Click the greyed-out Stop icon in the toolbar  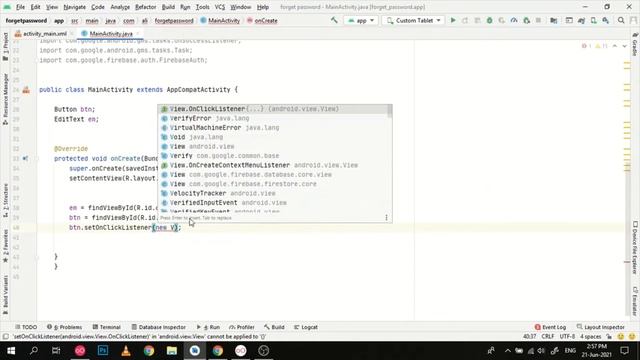point(538,20)
